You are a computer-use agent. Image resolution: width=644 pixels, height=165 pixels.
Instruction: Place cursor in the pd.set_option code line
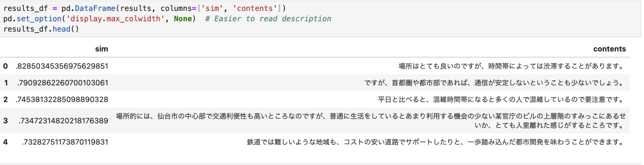point(167,19)
